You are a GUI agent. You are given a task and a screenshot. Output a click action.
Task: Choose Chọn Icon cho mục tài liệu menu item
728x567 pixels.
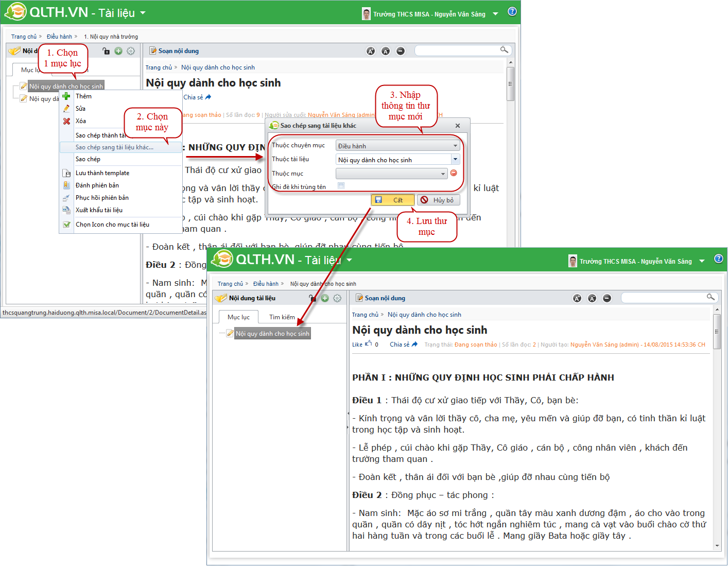(120, 225)
